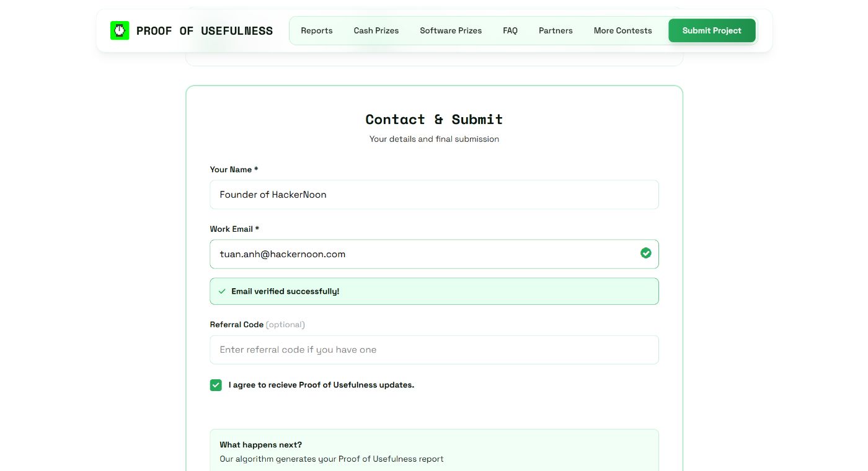Click the 'I agree to recieve' label text
The image size is (868, 471).
pos(321,385)
